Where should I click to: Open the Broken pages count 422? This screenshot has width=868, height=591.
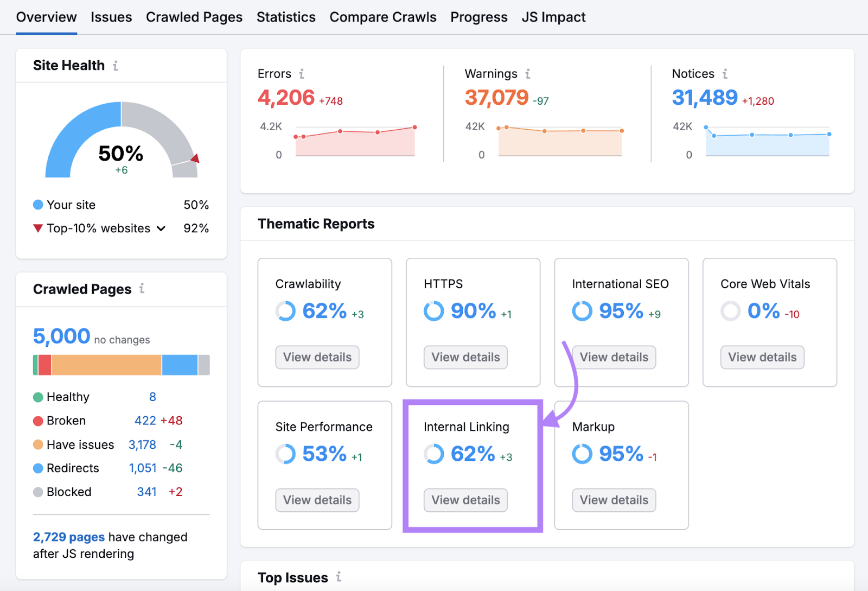click(x=145, y=421)
